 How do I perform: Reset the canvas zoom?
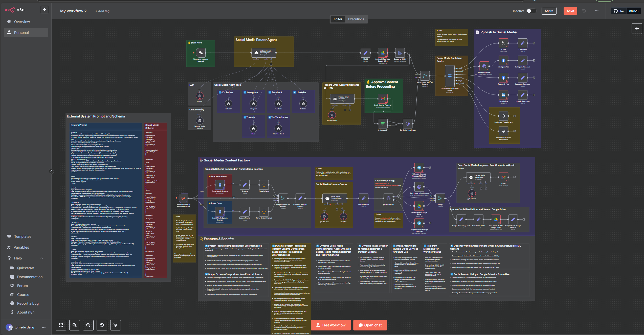102,325
